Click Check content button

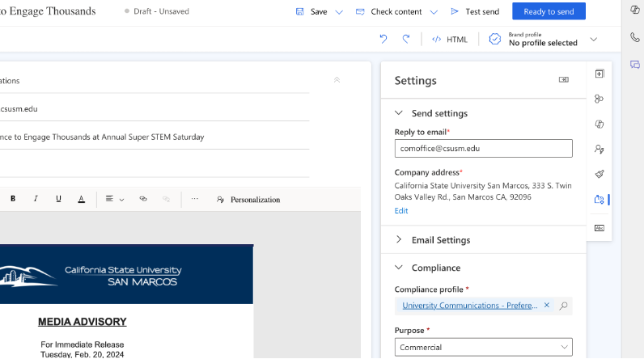[x=388, y=11]
